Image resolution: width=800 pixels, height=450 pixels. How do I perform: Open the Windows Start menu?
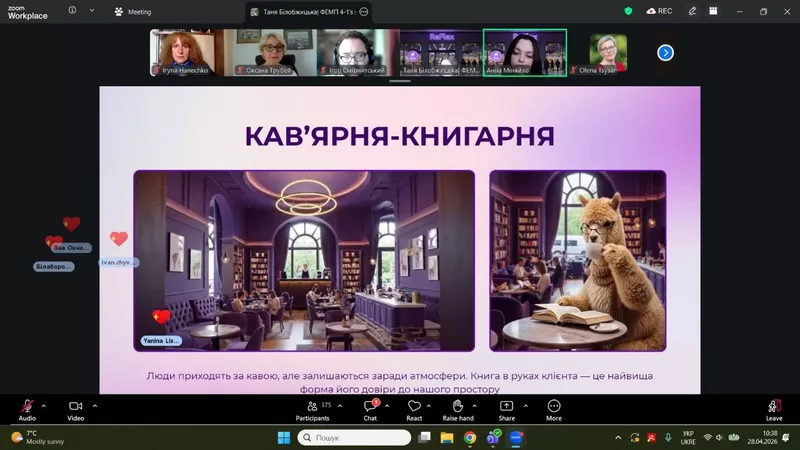coord(284,438)
